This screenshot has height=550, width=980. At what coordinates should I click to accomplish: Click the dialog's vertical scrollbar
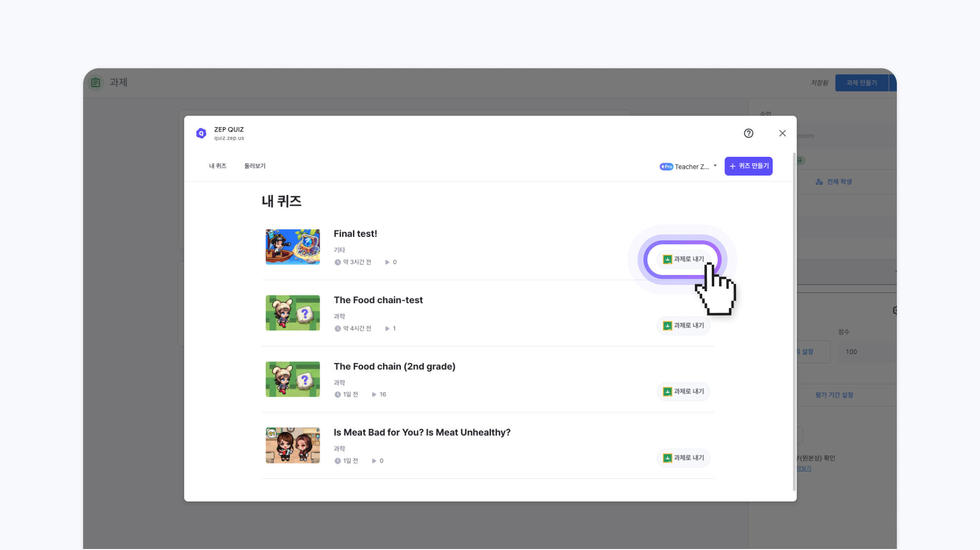pos(794,321)
